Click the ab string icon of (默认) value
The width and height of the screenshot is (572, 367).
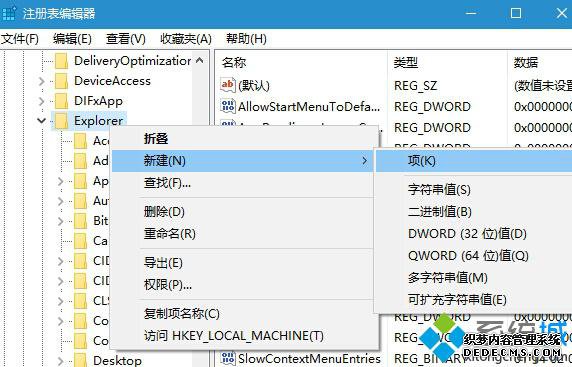[x=228, y=85]
